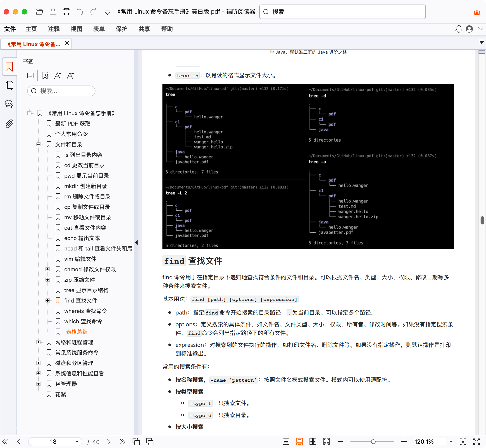486x448 pixels.
Task: Click the notification bell icon
Action: coord(459,29)
